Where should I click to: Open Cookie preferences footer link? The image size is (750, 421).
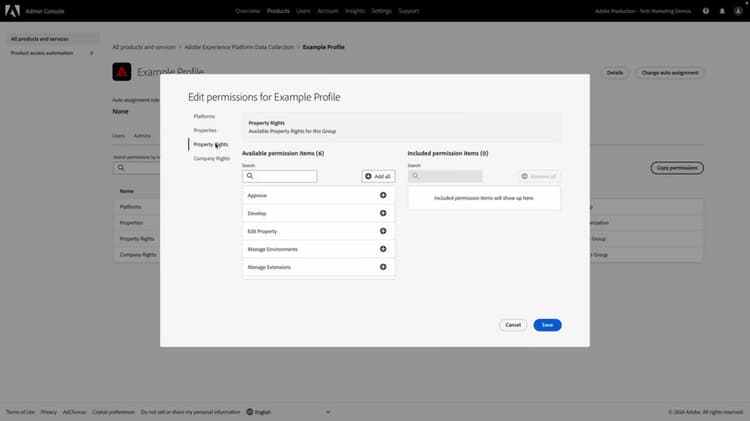click(113, 412)
